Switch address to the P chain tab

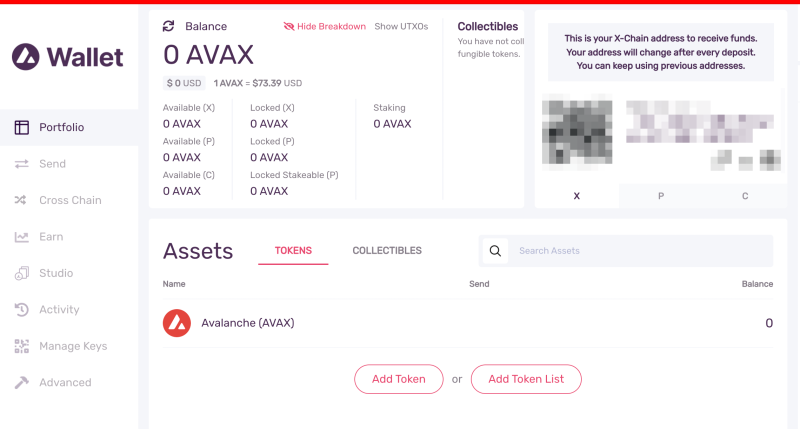tap(661, 196)
